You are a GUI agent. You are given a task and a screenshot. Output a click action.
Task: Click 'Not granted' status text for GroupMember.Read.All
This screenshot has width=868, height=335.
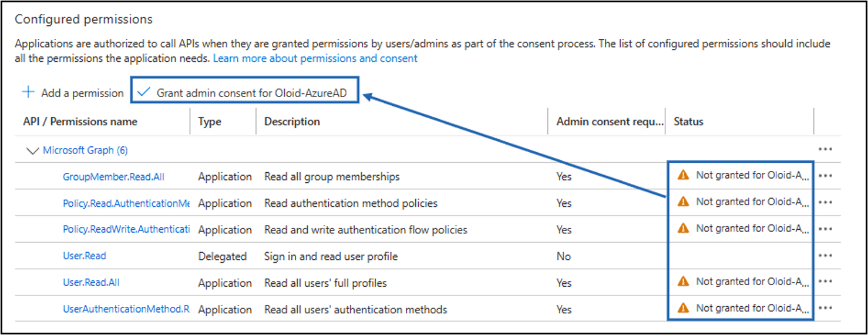752,175
